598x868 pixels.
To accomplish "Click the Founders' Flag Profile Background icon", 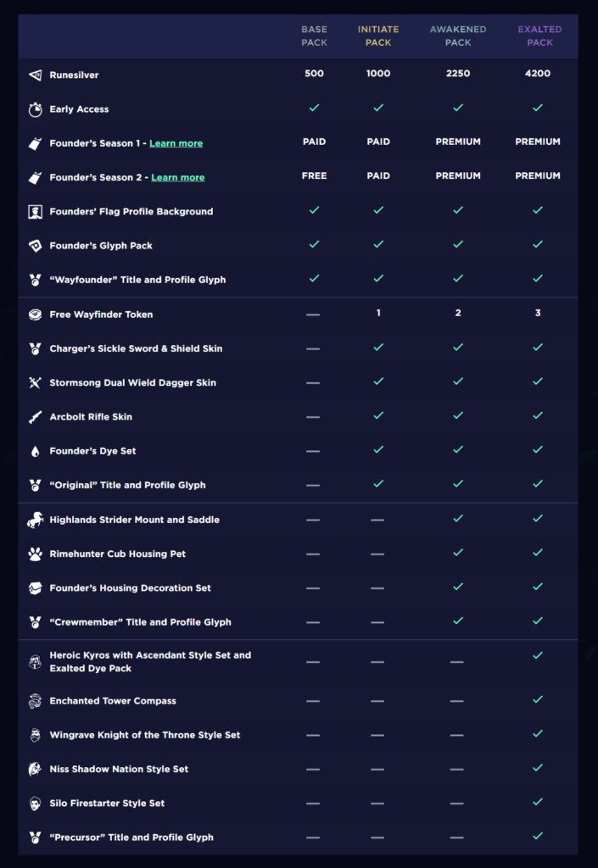I will [x=35, y=212].
